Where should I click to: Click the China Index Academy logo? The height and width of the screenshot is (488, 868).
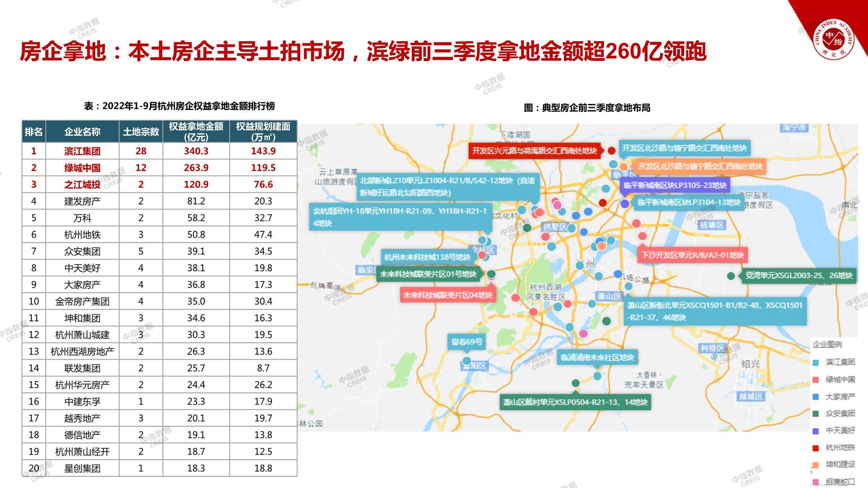point(834,39)
